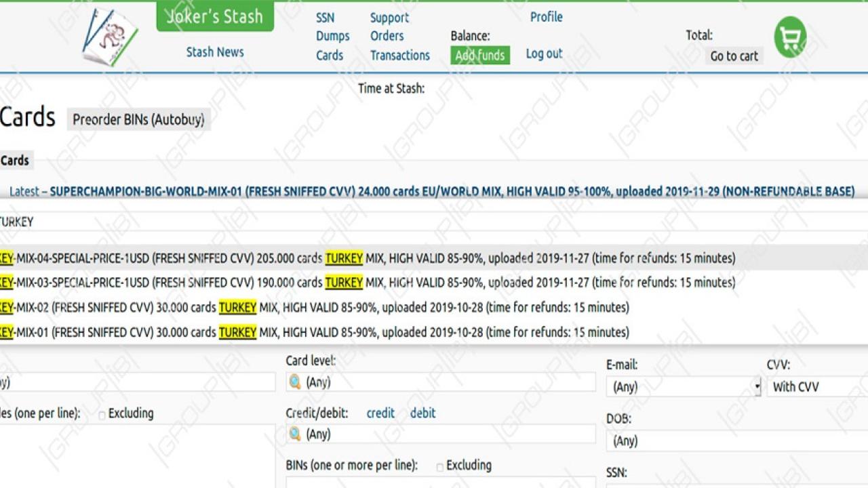Open the Dumps menu item

[x=332, y=36]
